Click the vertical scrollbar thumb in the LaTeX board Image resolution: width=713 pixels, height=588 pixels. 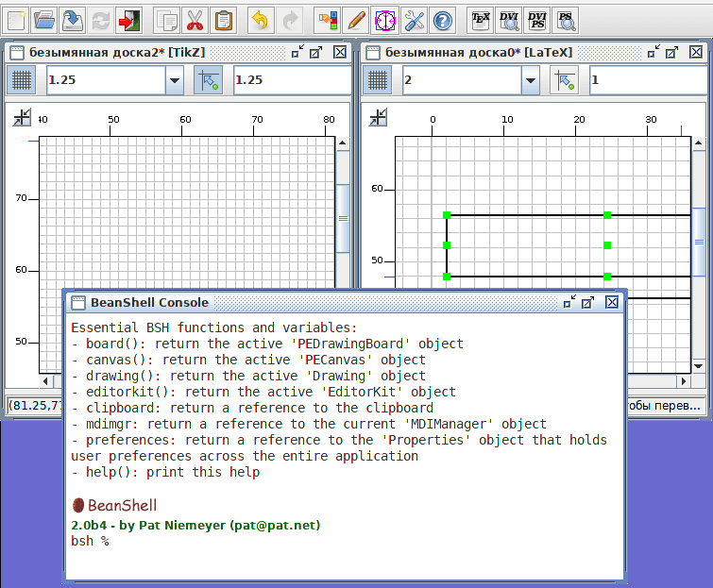699,243
